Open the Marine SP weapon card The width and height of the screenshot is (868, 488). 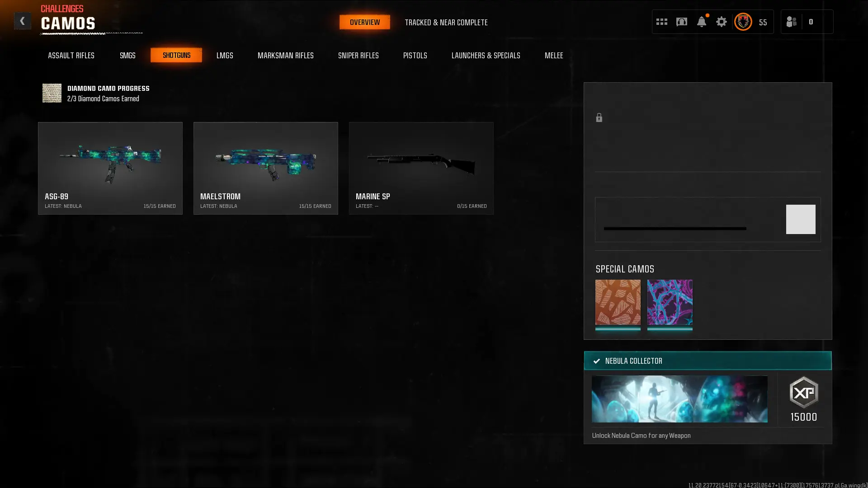coord(421,168)
